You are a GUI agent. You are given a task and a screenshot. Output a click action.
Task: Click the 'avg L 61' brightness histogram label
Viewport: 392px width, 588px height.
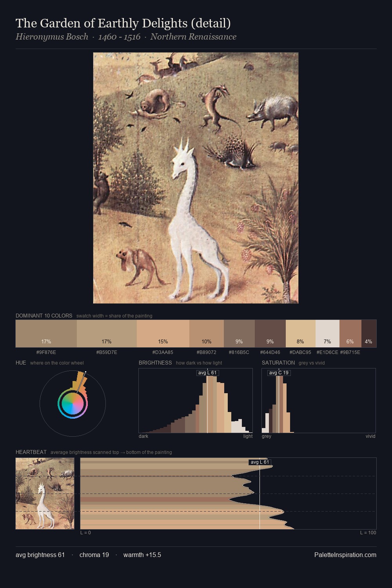coord(207,373)
